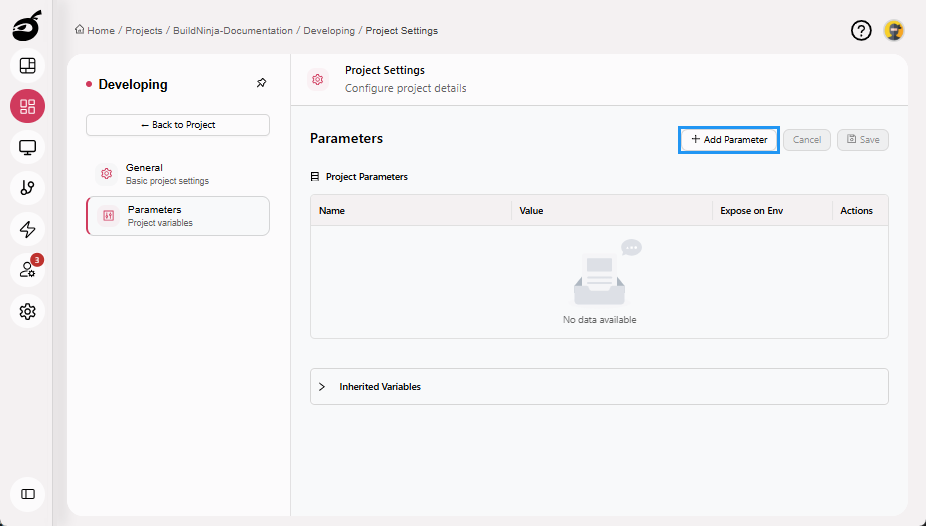Select the General basic project settings tab
926x526 pixels.
(x=178, y=174)
